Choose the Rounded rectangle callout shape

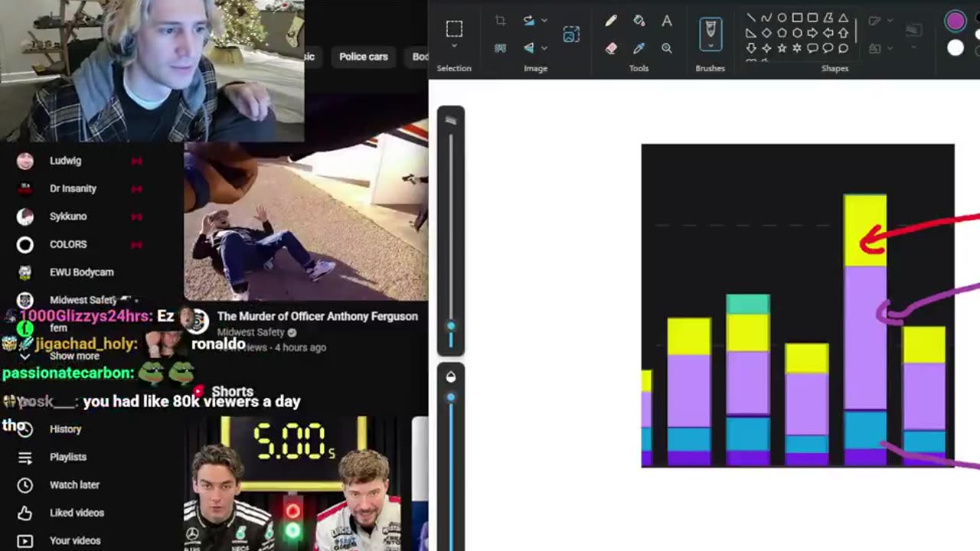(812, 48)
